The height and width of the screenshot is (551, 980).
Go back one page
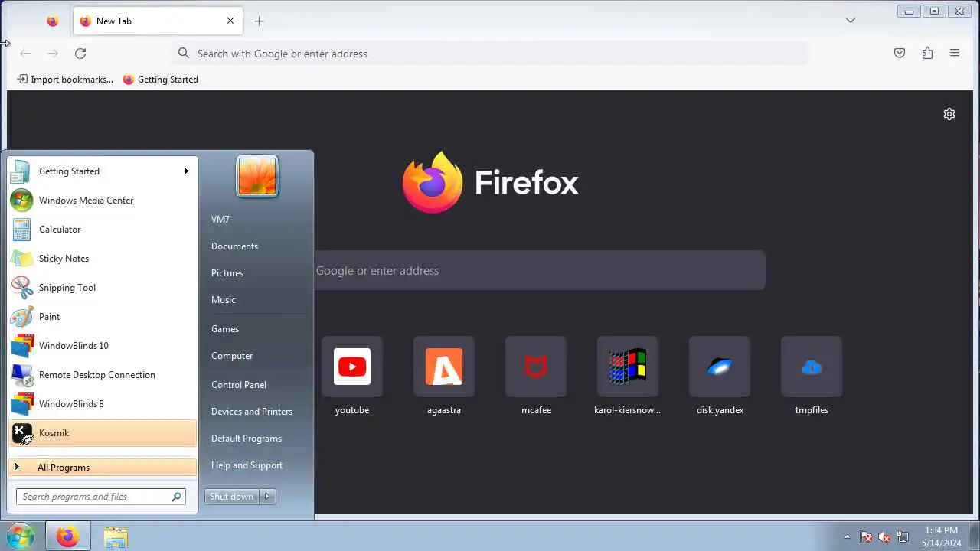pos(25,54)
